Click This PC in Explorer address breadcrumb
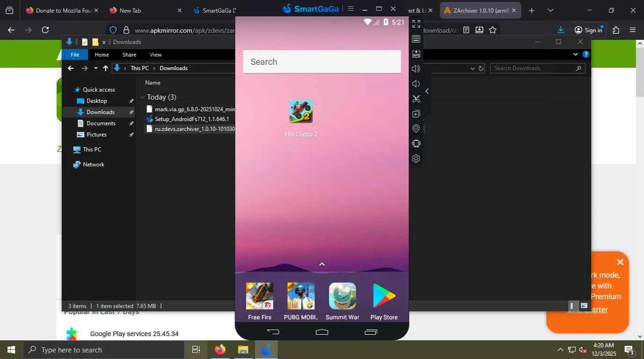 pyautogui.click(x=139, y=68)
